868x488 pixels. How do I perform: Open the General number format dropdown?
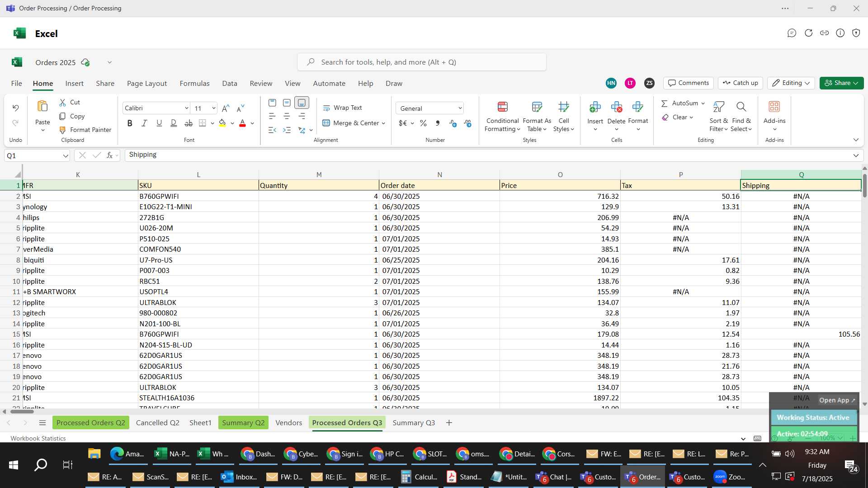click(460, 108)
